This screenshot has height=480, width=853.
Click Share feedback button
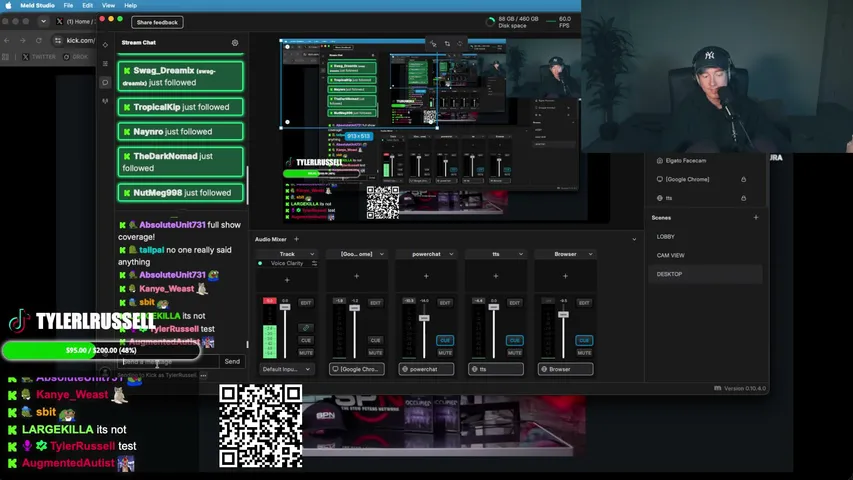(157, 22)
